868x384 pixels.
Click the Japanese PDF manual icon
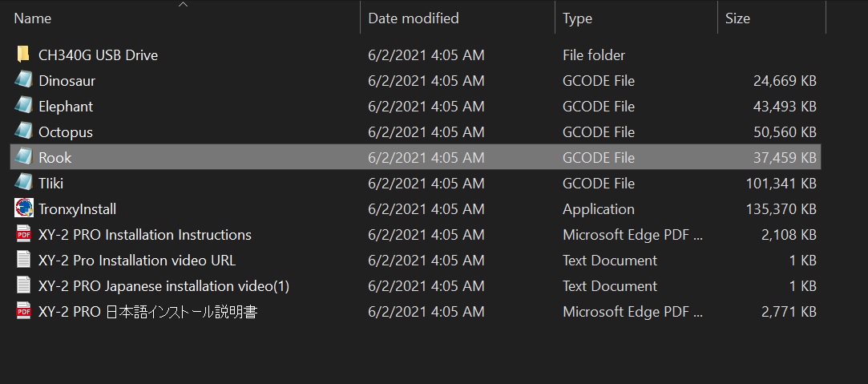(x=23, y=311)
